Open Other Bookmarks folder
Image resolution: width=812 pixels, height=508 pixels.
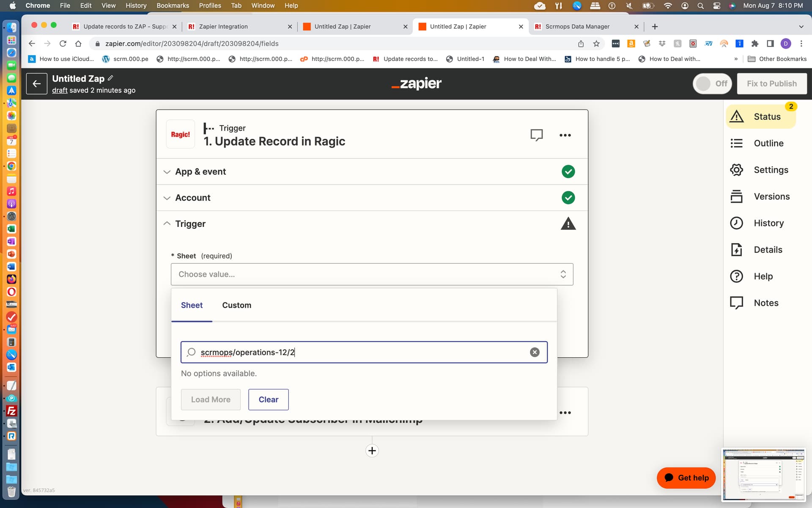tap(777, 59)
